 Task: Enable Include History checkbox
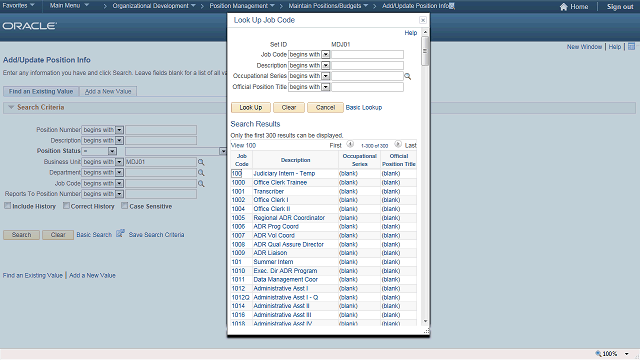click(7, 206)
